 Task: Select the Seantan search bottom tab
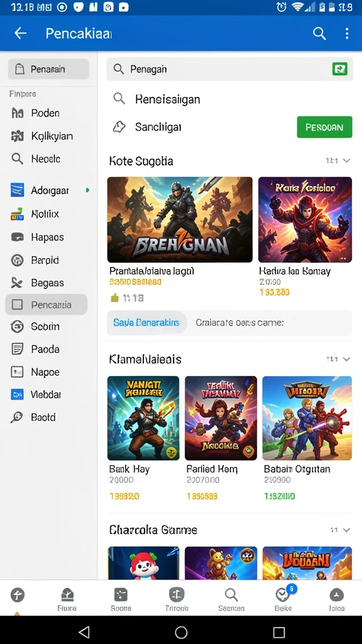tap(231, 599)
